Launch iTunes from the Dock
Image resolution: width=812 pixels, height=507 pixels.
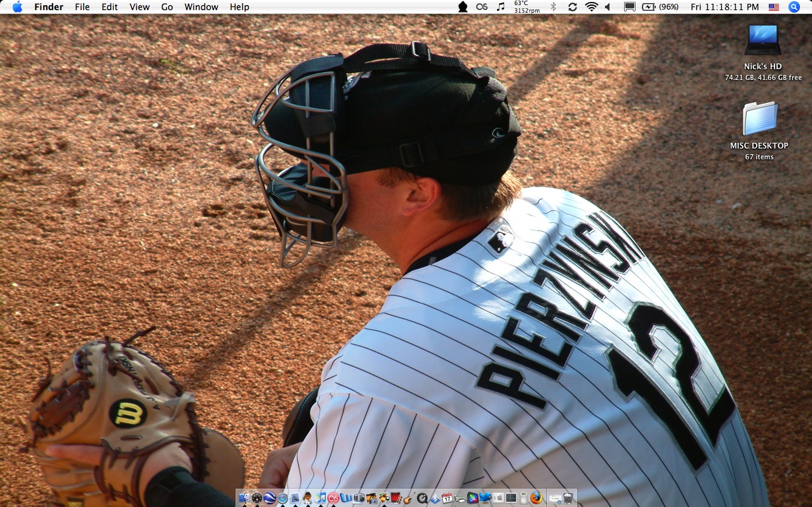point(321,498)
